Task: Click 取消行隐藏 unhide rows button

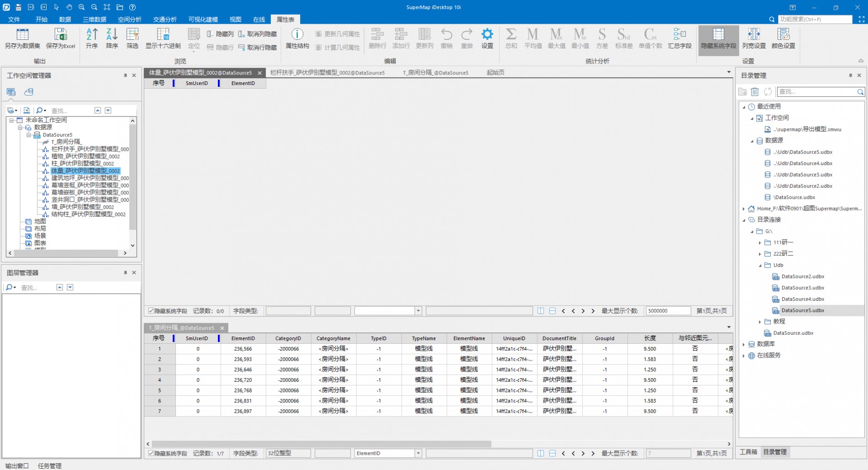Action: (x=258, y=48)
